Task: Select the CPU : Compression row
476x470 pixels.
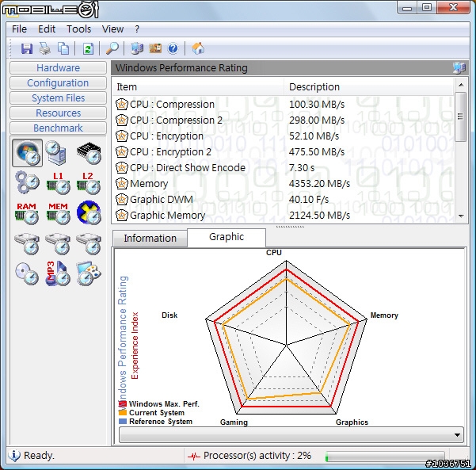Action: click(284, 105)
